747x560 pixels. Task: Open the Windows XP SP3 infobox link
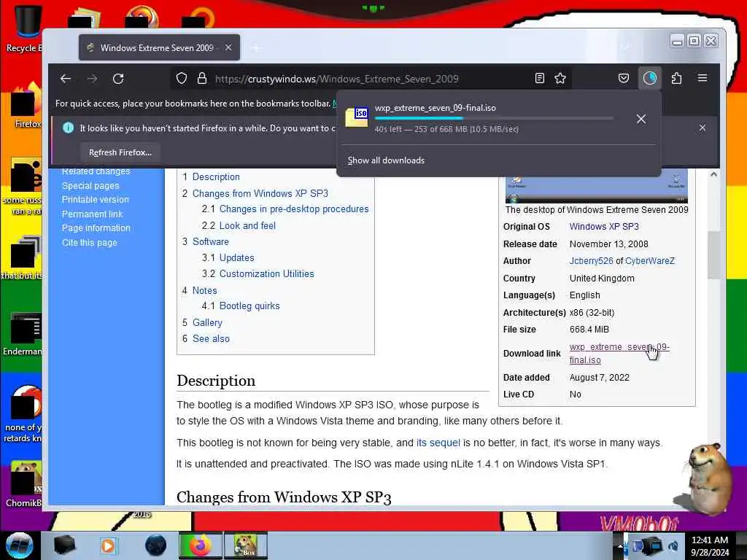tap(604, 227)
